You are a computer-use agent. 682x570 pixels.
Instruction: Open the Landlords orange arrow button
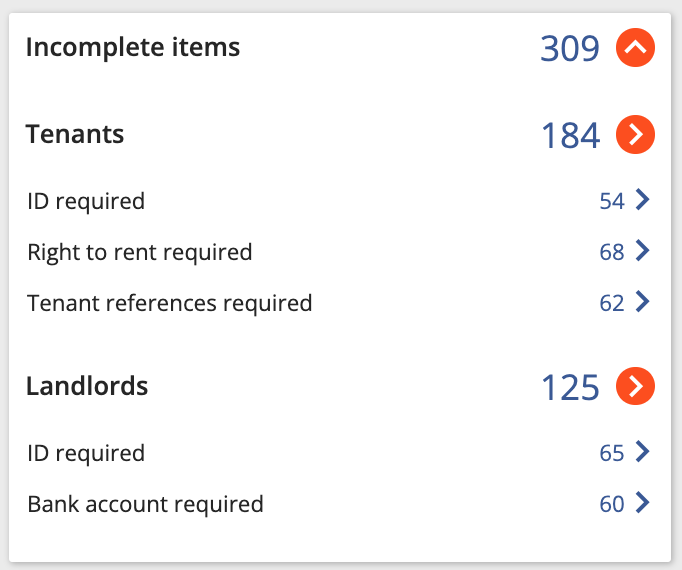coord(635,386)
